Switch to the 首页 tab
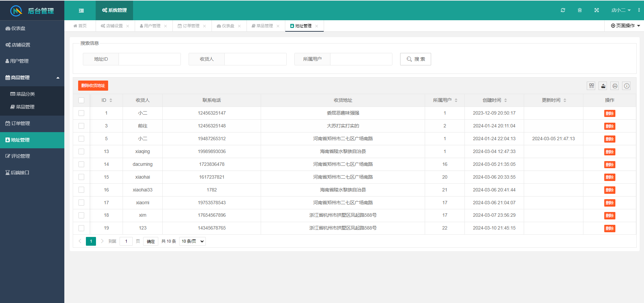 pos(80,26)
